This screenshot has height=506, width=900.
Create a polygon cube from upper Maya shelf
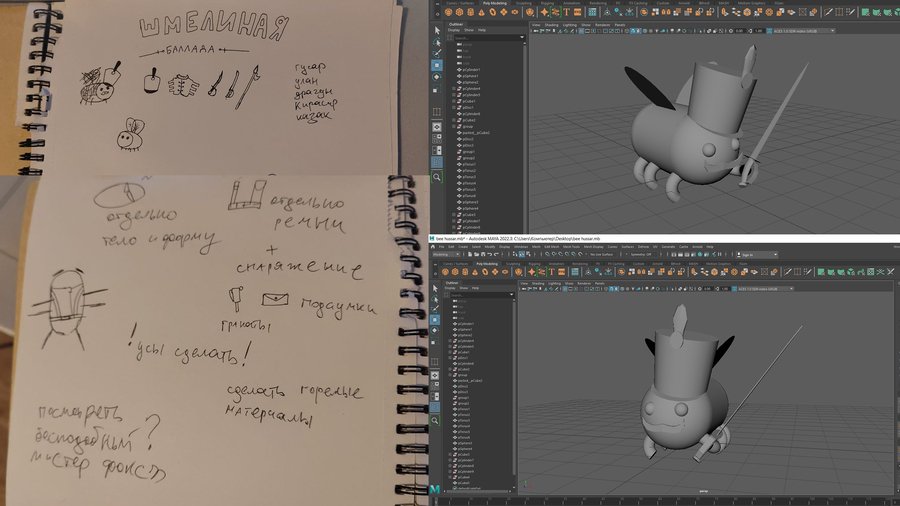point(459,12)
